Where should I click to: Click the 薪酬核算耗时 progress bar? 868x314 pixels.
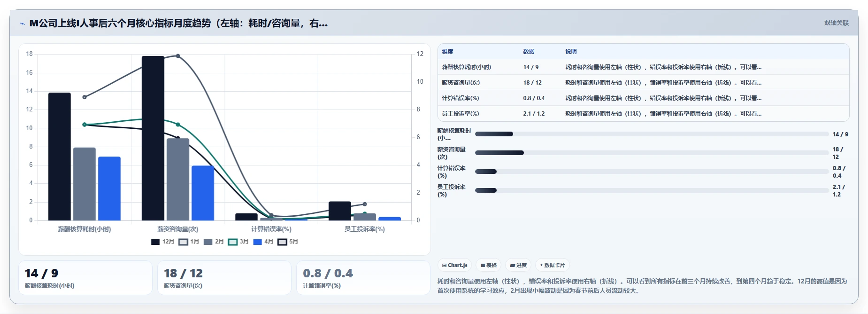[652, 134]
